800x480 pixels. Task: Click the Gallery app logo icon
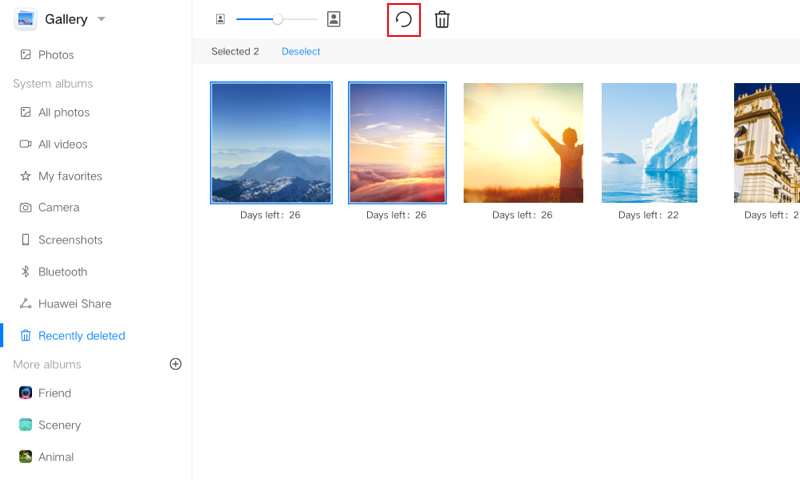click(x=25, y=19)
